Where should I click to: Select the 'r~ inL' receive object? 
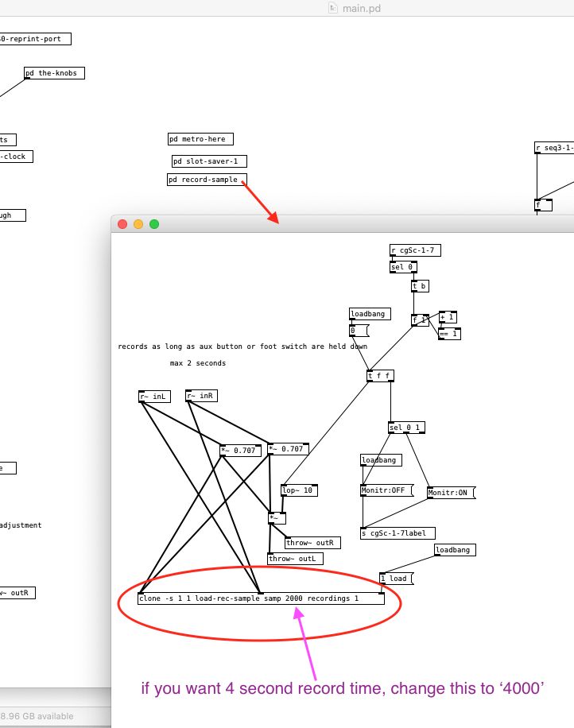tap(155, 397)
